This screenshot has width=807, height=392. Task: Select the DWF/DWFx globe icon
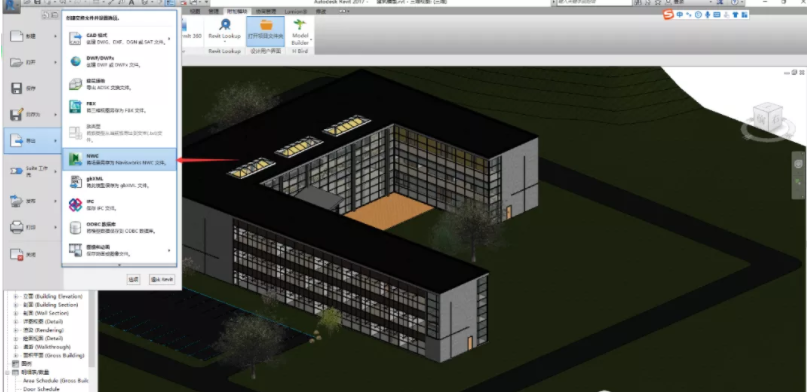pyautogui.click(x=76, y=62)
